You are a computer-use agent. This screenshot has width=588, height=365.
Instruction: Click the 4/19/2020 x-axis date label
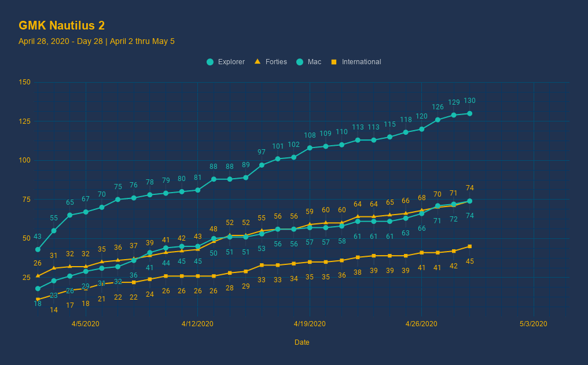pos(310,324)
